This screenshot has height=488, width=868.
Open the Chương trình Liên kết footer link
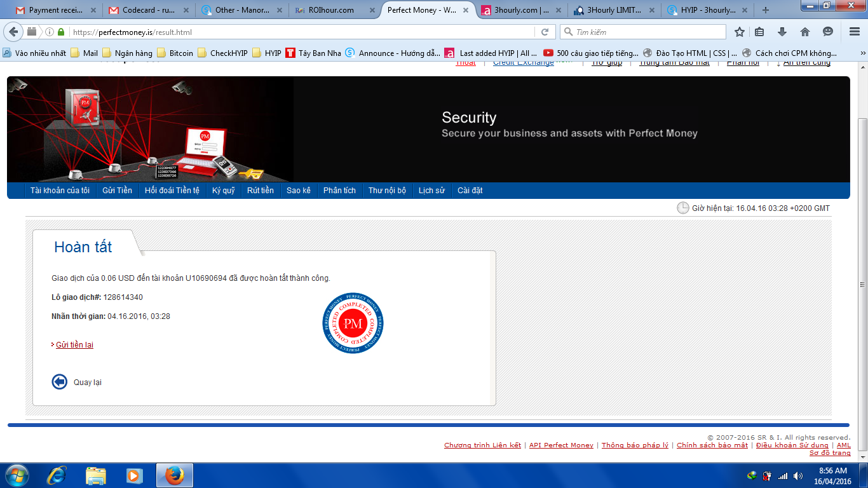pos(482,445)
